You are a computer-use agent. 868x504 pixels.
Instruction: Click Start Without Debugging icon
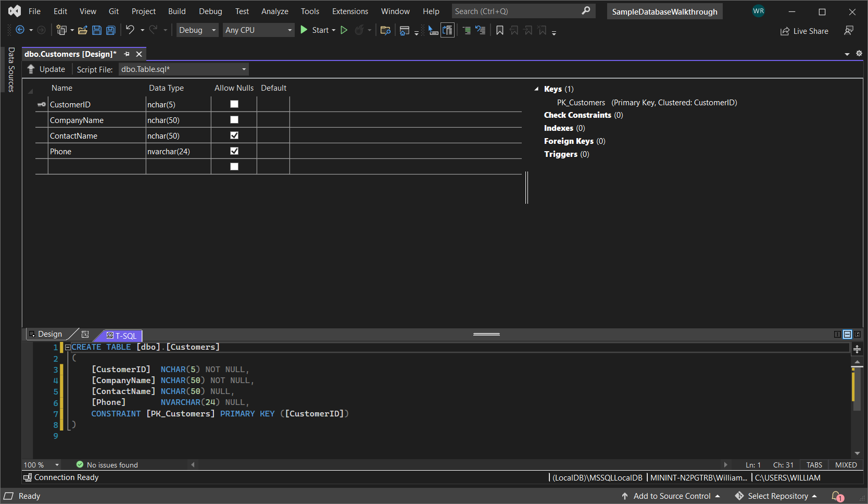point(344,30)
